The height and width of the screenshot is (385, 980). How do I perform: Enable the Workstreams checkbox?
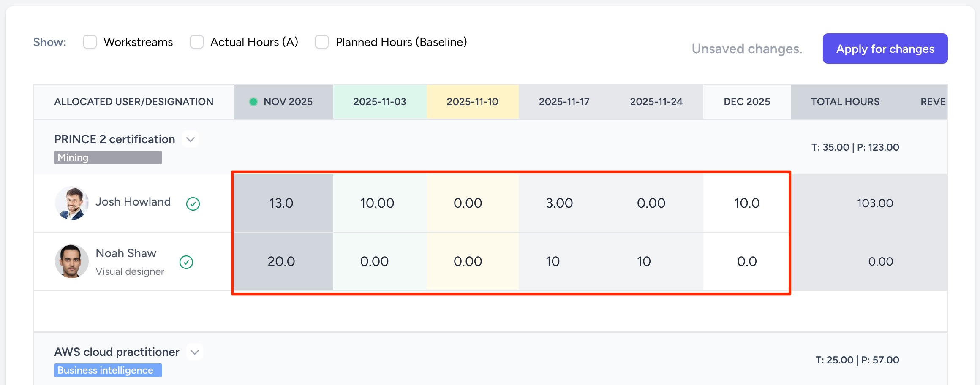click(90, 42)
